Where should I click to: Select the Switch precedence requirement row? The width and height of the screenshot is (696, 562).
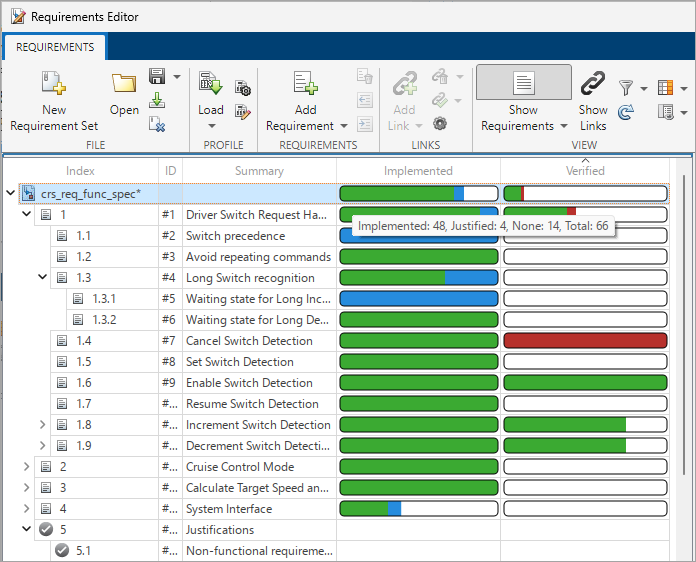pyautogui.click(x=235, y=236)
